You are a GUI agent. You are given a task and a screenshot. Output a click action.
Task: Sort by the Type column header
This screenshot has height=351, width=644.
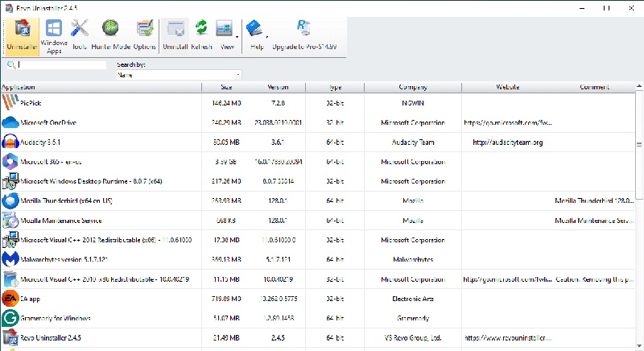pos(335,87)
